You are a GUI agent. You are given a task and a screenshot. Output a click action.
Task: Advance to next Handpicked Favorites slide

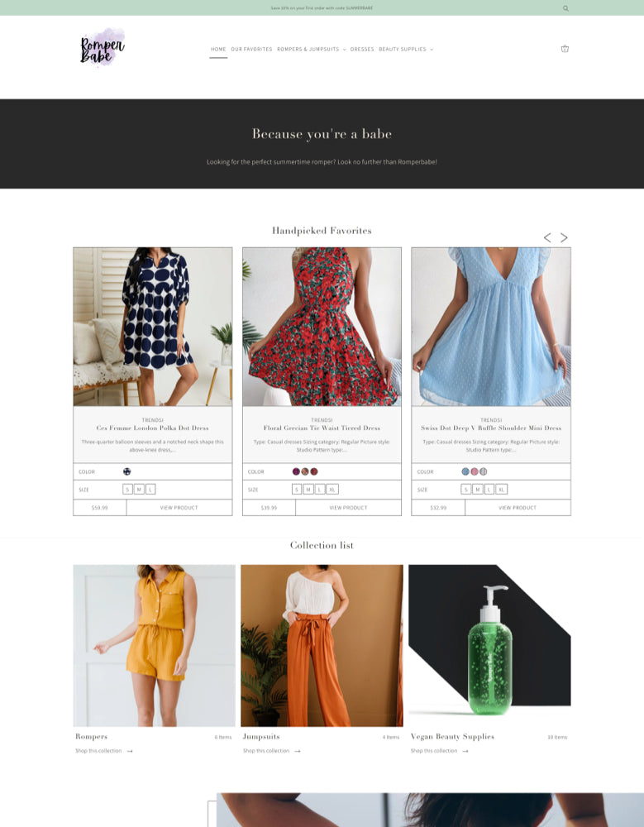pyautogui.click(x=564, y=237)
